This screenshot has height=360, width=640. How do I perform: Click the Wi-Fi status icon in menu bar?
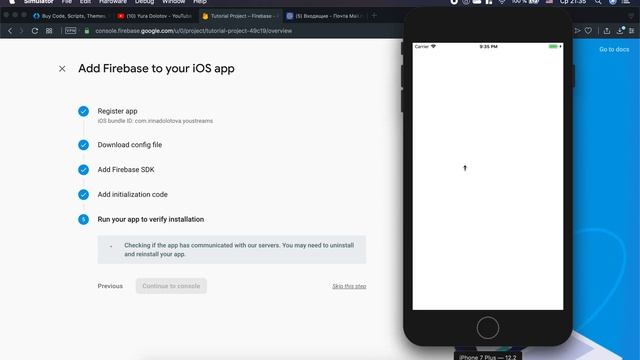[x=502, y=2]
